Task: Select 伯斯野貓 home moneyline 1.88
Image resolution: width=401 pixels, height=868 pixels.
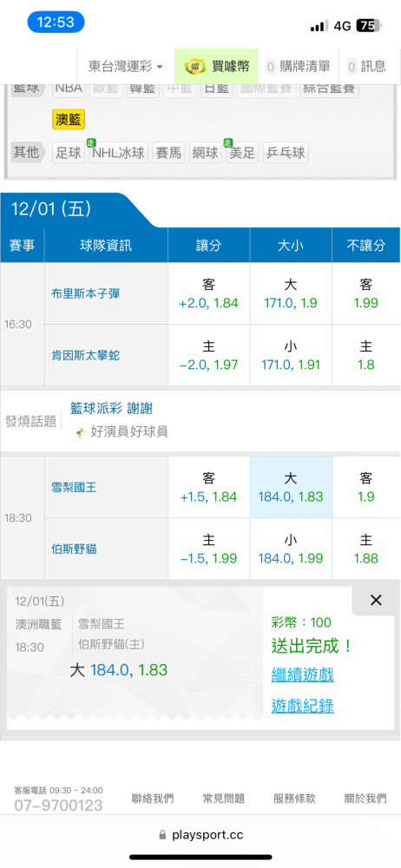Action: click(366, 549)
